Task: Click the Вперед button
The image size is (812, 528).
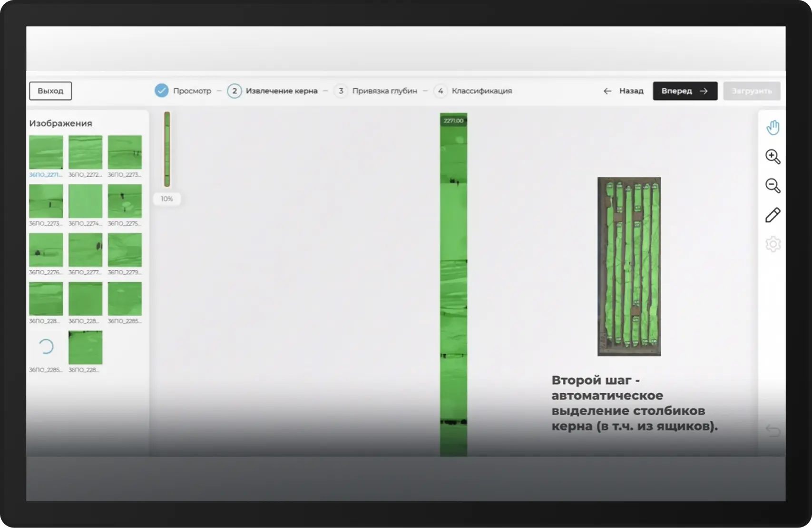Action: coord(685,91)
